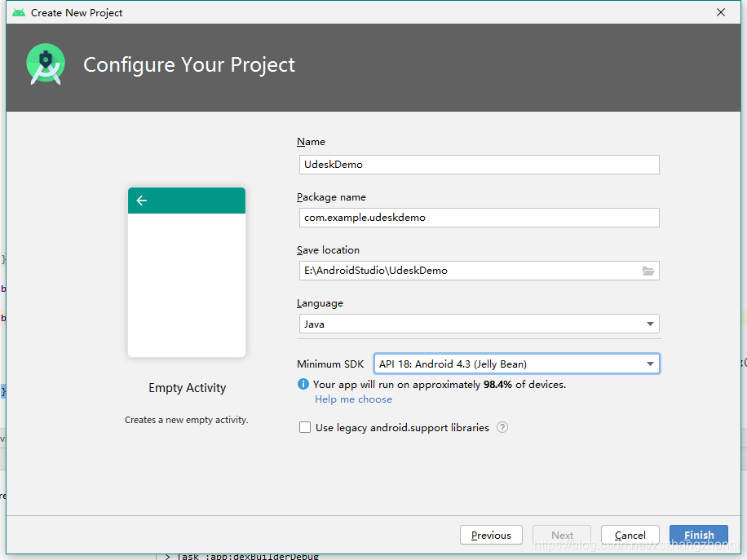Click the 'Empty Activity' caption text
The height and width of the screenshot is (560, 747).
(x=188, y=388)
